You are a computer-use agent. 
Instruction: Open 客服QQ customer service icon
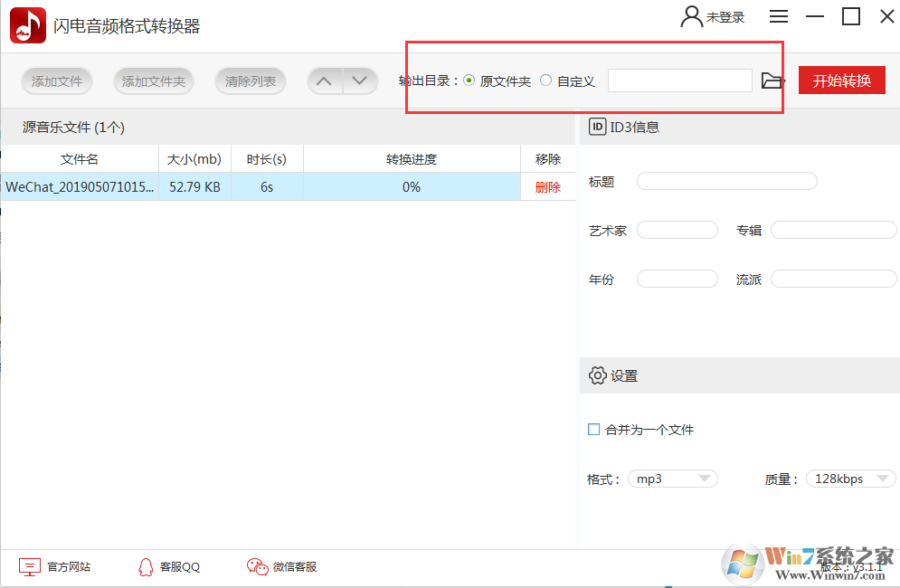(x=146, y=567)
